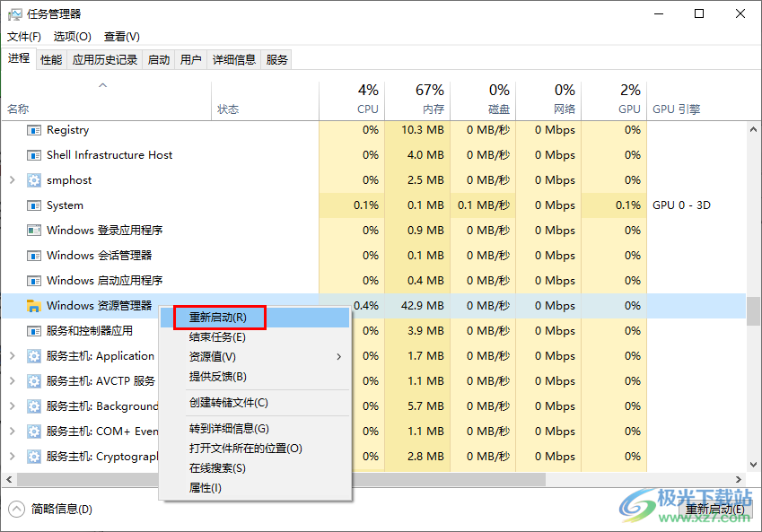This screenshot has width=762, height=532.
Task: Open the 文件(F) menu
Action: coord(24,37)
